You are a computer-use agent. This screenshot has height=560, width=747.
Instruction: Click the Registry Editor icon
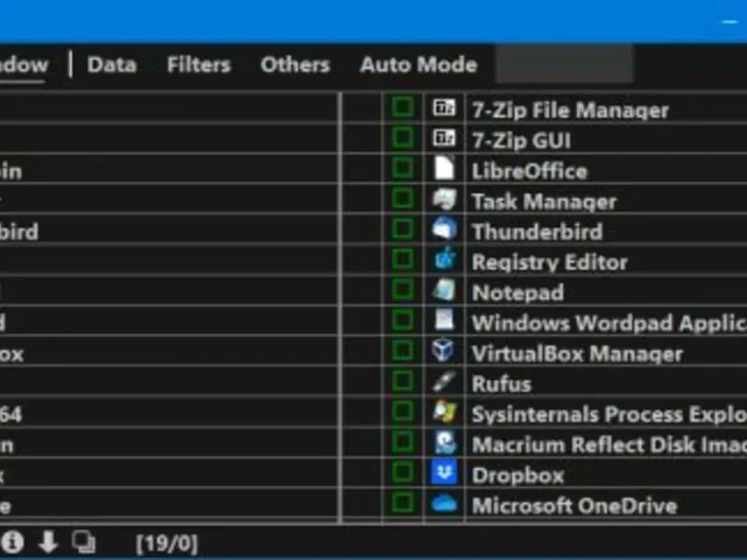tap(444, 259)
